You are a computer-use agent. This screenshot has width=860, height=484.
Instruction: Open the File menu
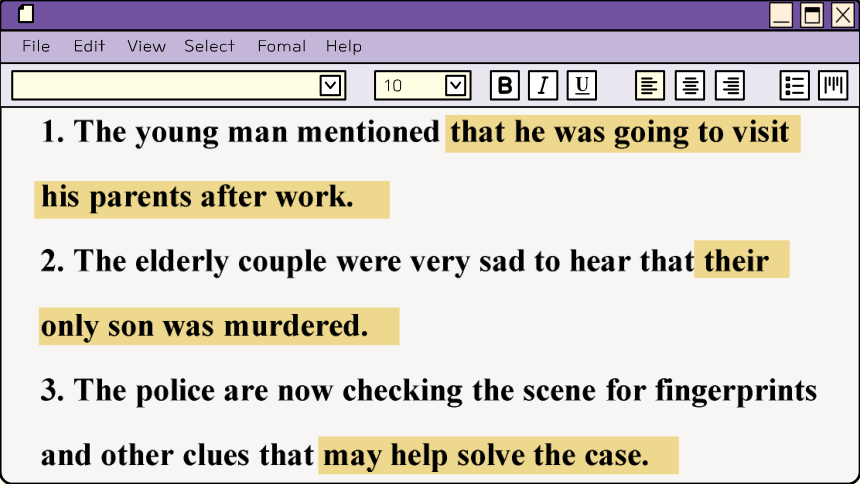36,46
